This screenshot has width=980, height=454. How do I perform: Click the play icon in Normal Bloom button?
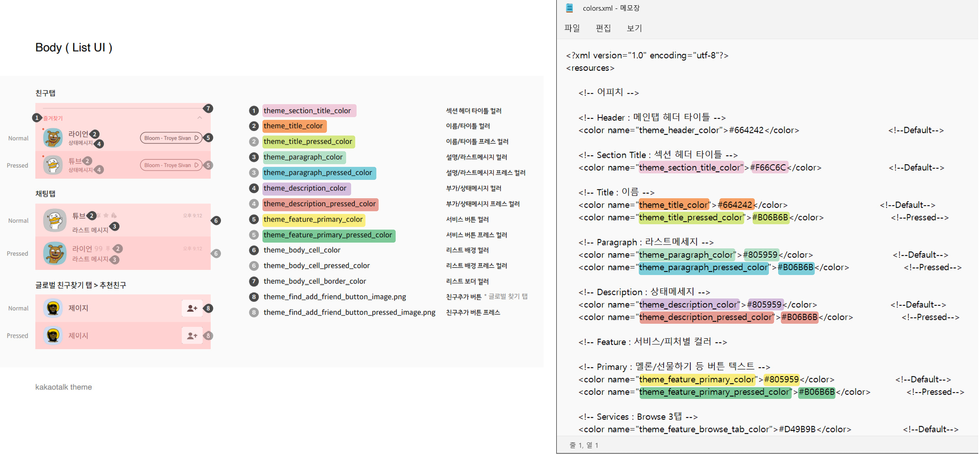pos(197,138)
